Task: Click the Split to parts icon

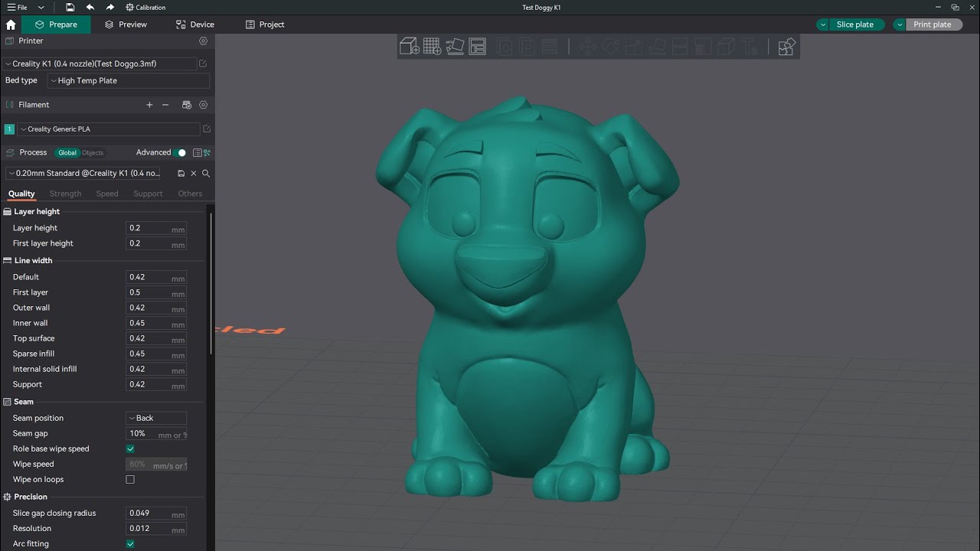Action: point(527,47)
